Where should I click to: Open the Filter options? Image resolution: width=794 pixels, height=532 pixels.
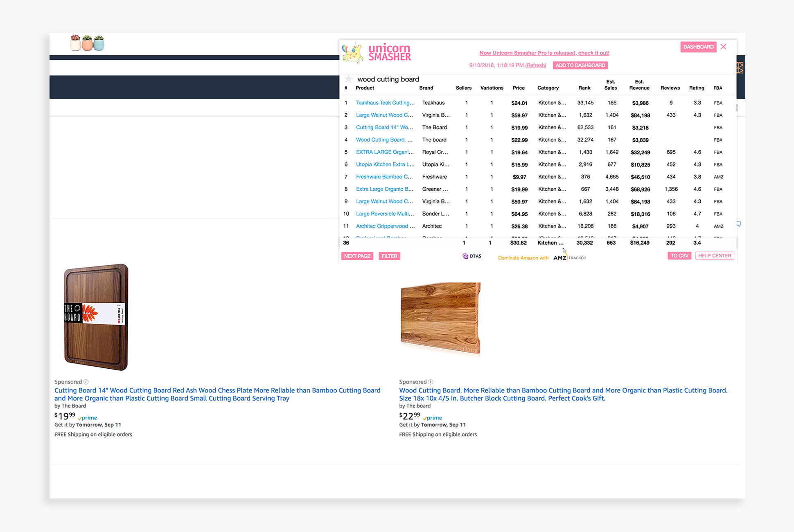[389, 256]
